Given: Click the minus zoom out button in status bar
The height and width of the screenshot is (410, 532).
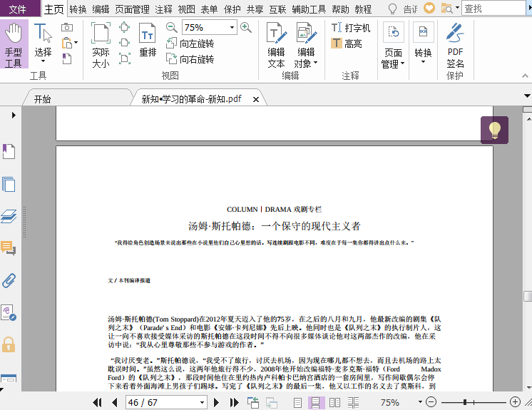Looking at the screenshot, I should [x=431, y=402].
